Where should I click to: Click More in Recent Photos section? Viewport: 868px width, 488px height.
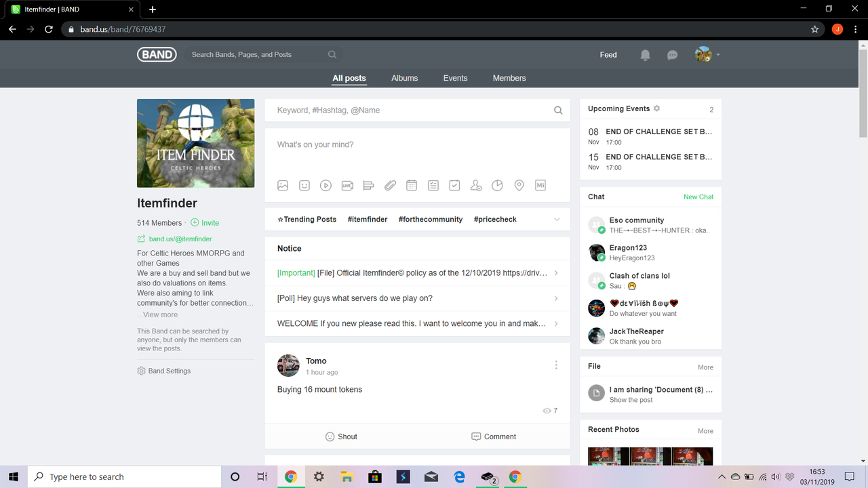pyautogui.click(x=705, y=431)
